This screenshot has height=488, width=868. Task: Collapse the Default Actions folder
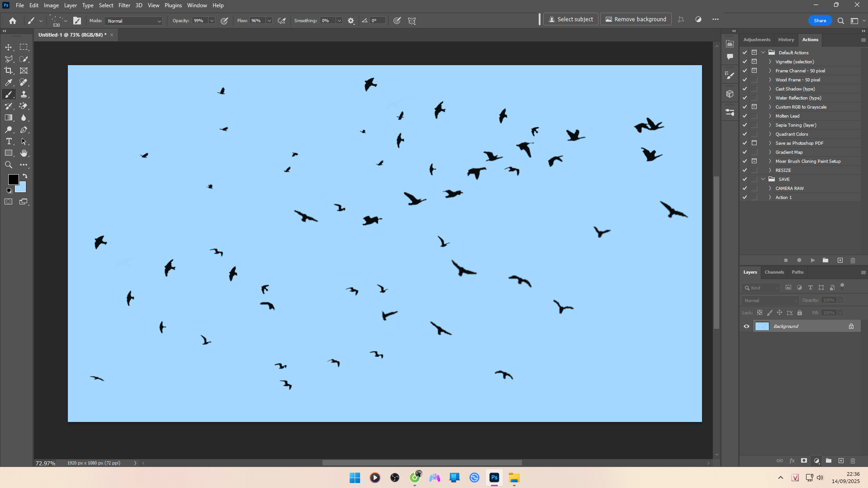point(763,52)
